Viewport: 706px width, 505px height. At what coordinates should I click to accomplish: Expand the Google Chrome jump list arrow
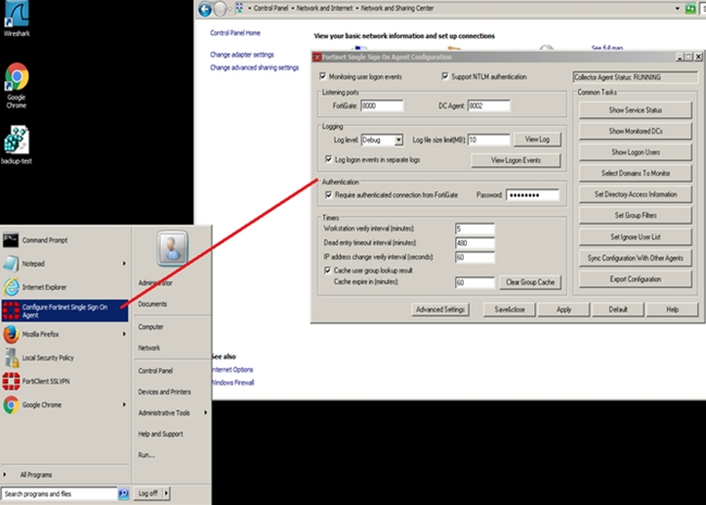124,405
